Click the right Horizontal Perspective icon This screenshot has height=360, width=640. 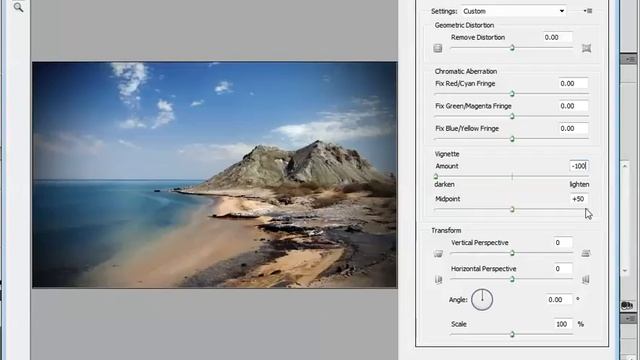click(x=586, y=280)
